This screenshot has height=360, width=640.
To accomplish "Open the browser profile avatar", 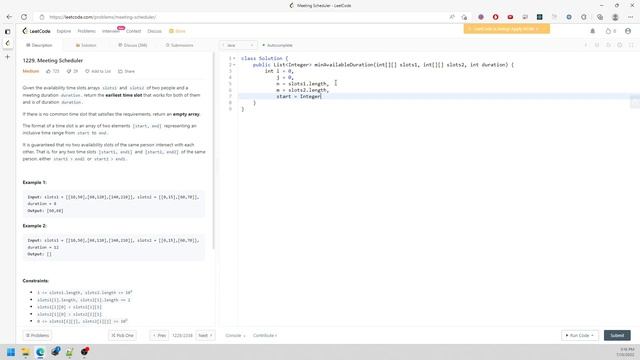I will 615,17.
